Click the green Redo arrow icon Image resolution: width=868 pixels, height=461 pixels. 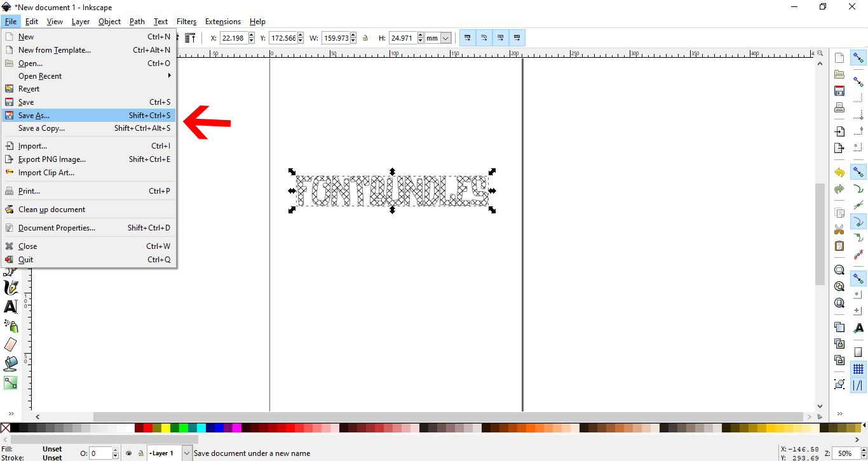839,189
